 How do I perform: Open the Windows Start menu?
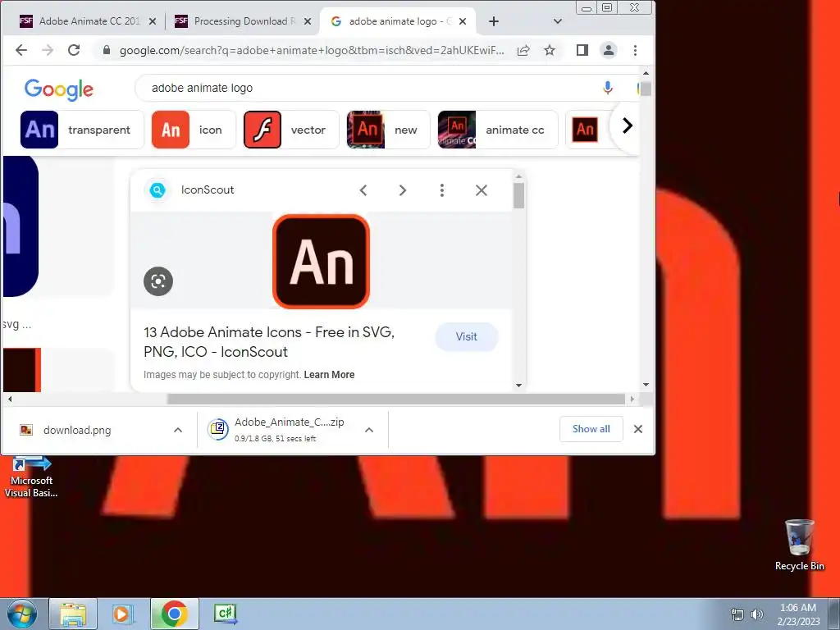coord(21,614)
